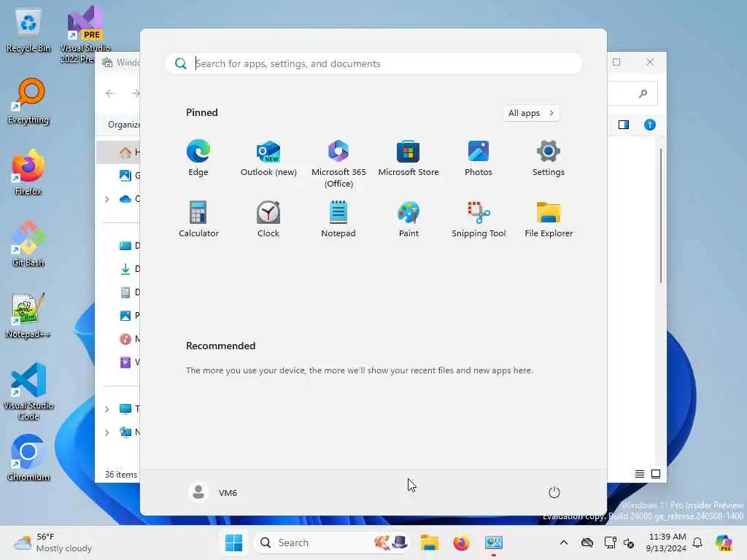Open Firefox desktop shortcut
This screenshot has width=747, height=560.
pyautogui.click(x=28, y=173)
